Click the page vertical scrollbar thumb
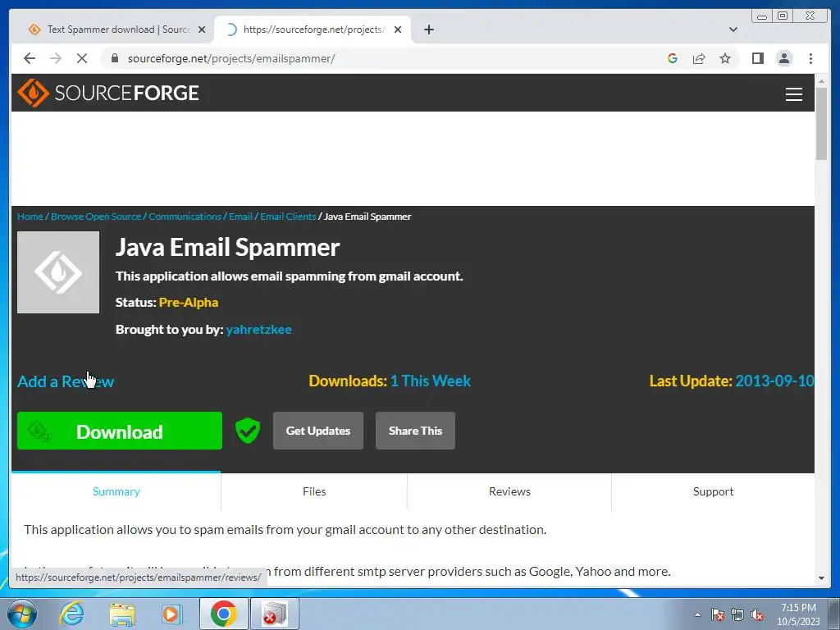 (821, 123)
